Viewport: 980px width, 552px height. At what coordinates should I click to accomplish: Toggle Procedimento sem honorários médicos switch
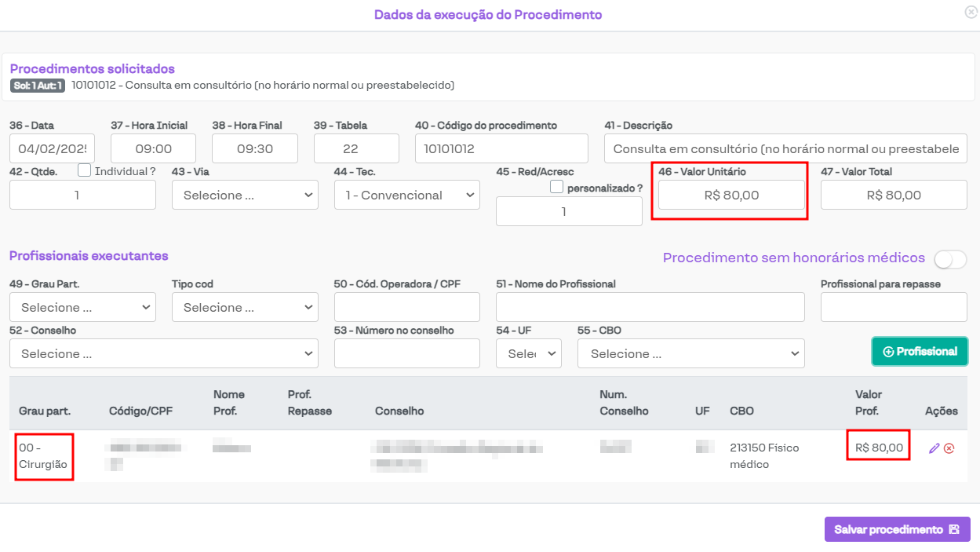[x=950, y=259]
